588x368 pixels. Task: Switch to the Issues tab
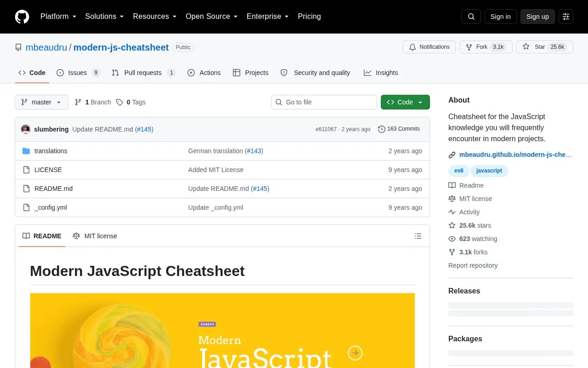pyautogui.click(x=78, y=73)
